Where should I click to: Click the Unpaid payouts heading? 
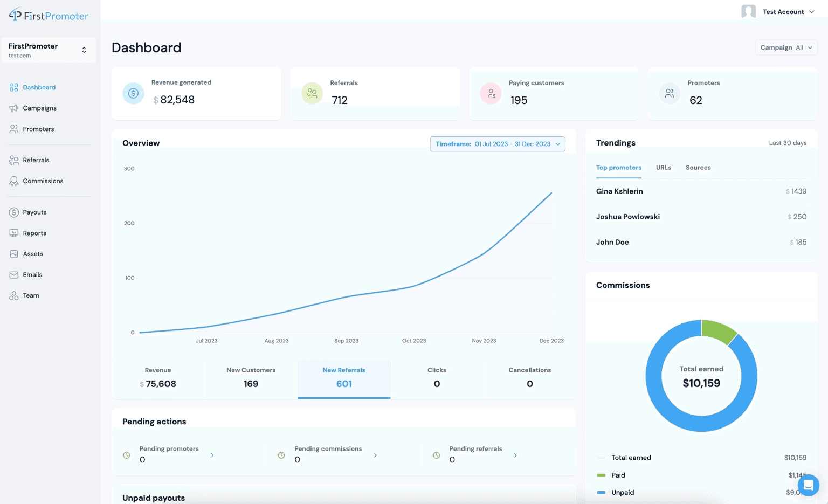click(x=154, y=498)
